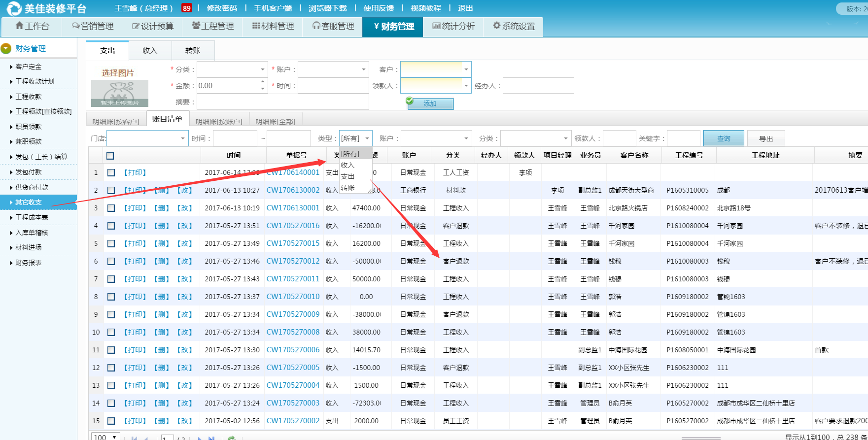
Task: Click the 美佳装修平台 logo icon
Action: click(14, 8)
